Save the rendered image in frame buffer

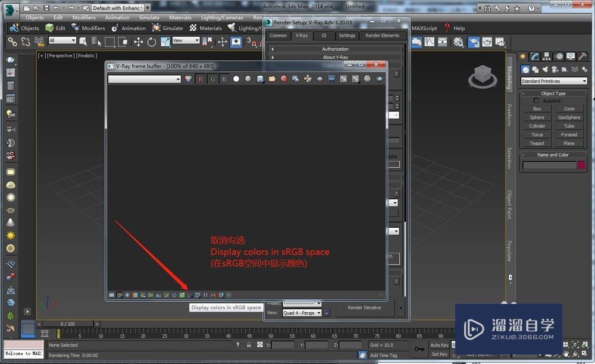[x=260, y=79]
